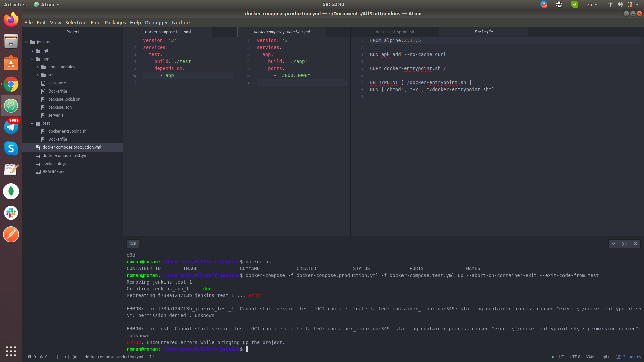The width and height of the screenshot is (644, 362).
Task: Expand the .git folder
Action: 32,51
